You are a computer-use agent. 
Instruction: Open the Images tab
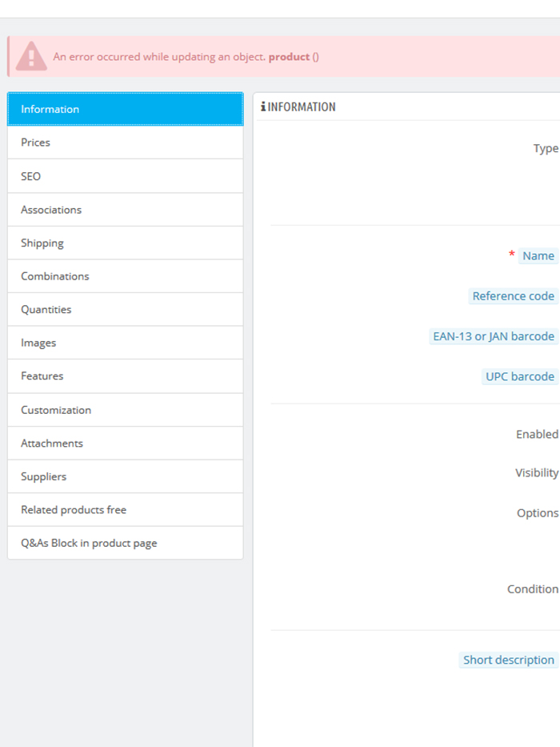[126, 343]
